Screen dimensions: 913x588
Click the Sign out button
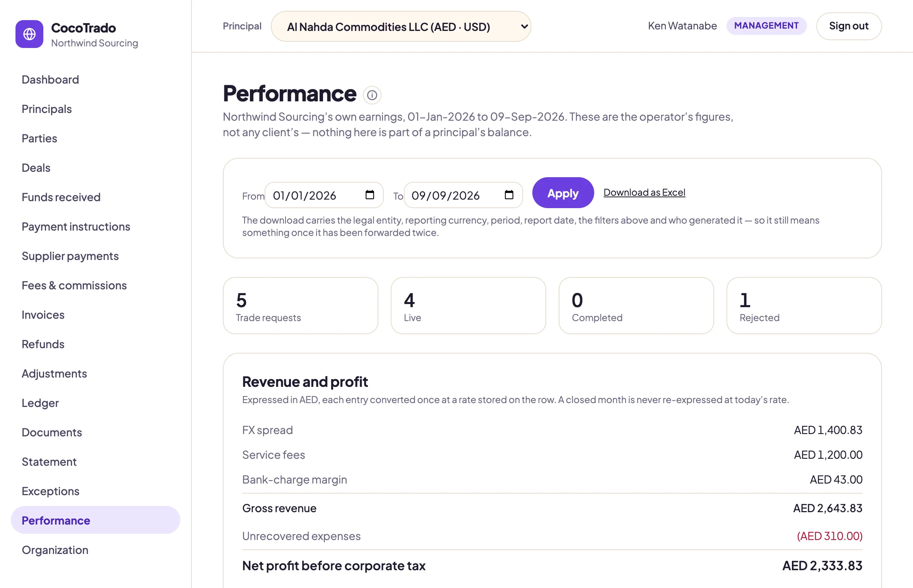[849, 26]
